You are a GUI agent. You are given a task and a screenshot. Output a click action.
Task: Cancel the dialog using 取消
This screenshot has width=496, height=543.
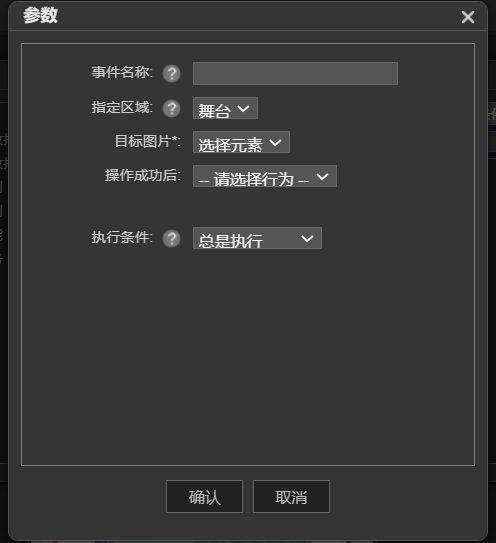291,497
